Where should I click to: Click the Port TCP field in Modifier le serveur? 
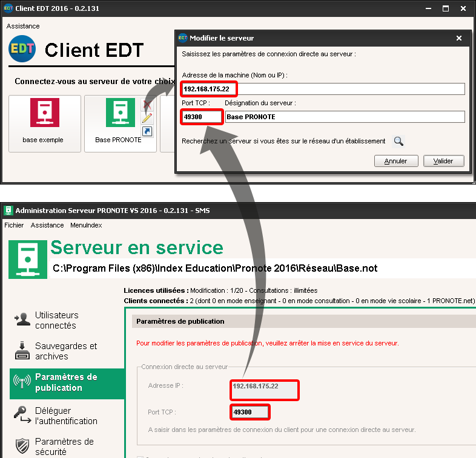click(202, 117)
